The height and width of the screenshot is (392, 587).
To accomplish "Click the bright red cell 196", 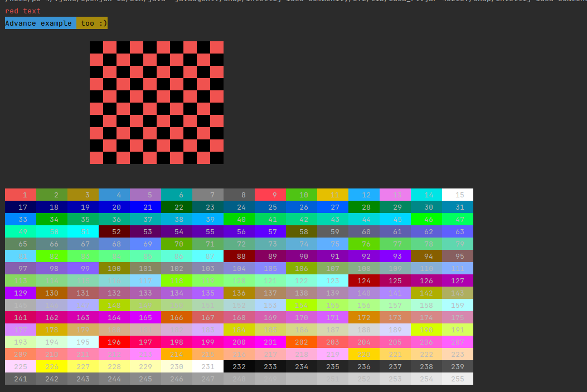I will (x=114, y=342).
